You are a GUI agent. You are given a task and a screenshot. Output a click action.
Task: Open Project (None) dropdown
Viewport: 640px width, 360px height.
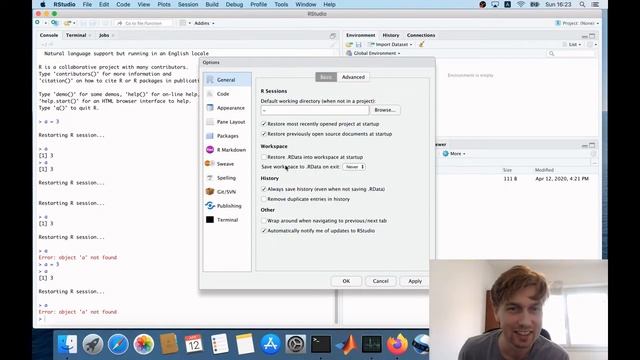pyautogui.click(x=577, y=23)
